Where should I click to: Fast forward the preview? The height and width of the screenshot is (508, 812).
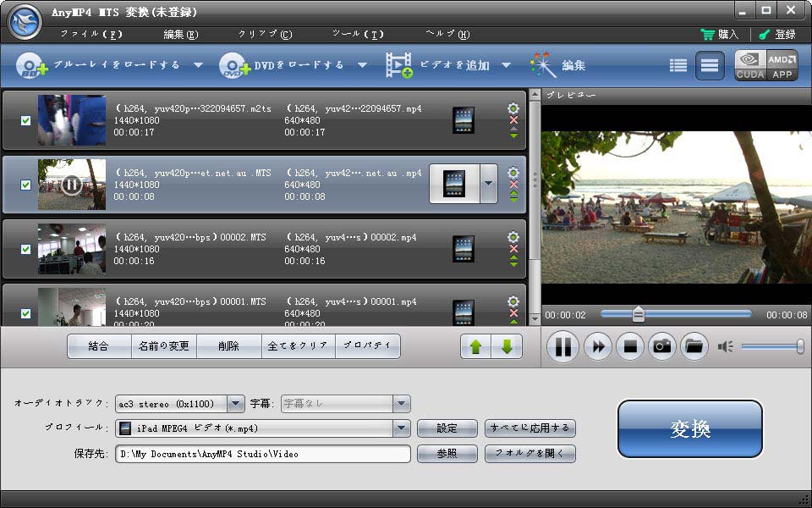coord(598,346)
